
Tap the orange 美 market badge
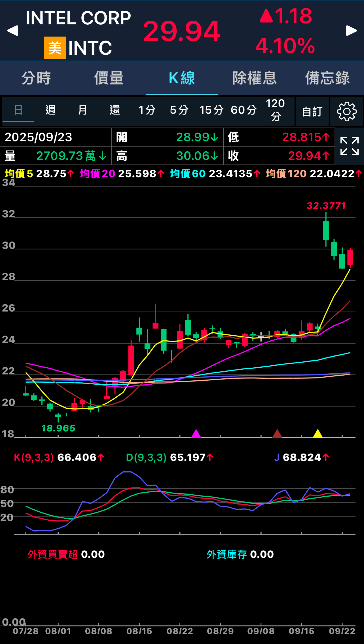point(55,48)
